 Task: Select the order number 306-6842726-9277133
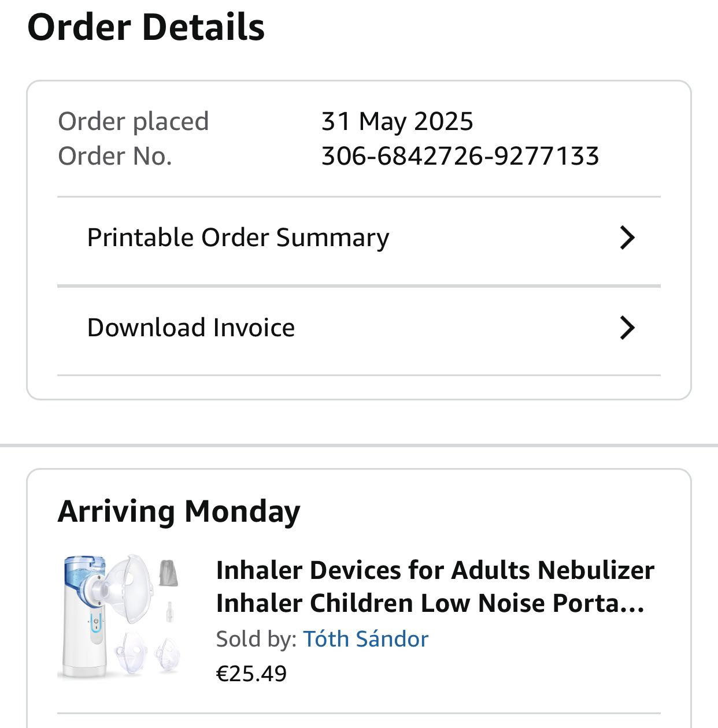tap(460, 156)
